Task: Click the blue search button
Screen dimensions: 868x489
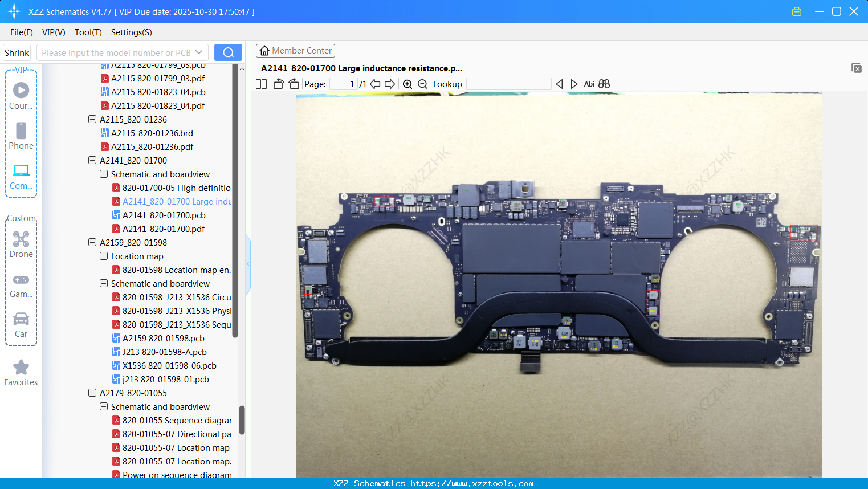Action: coord(228,52)
